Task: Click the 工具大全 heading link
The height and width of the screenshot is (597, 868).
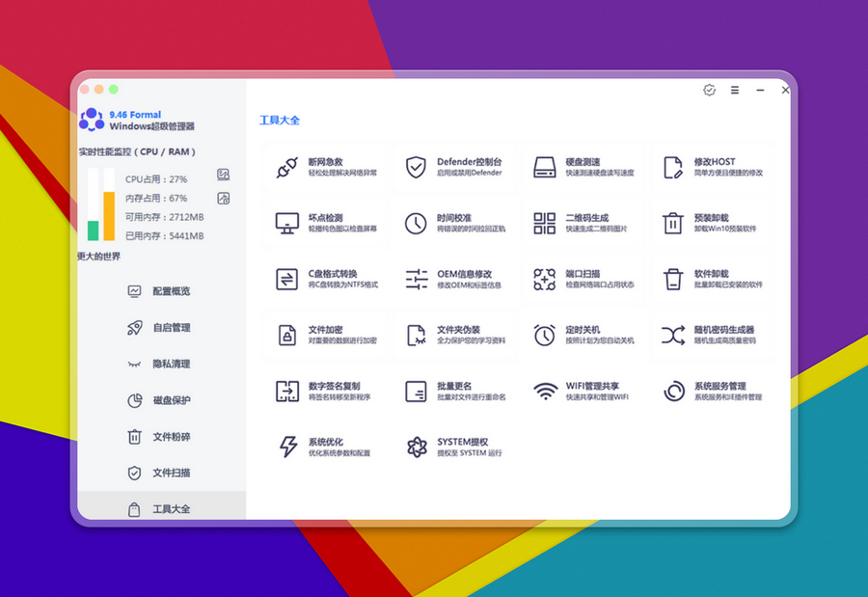Action: (x=280, y=121)
